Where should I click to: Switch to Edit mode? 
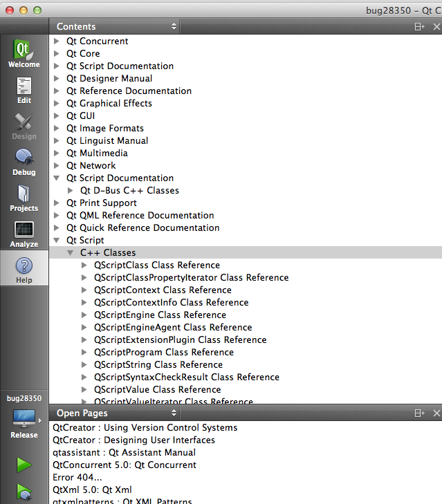pyautogui.click(x=24, y=91)
